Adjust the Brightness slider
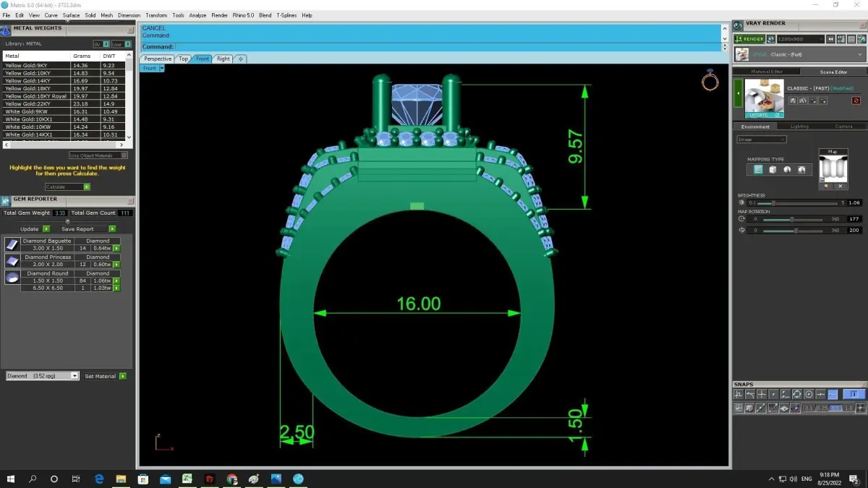868x488 pixels. 797,203
